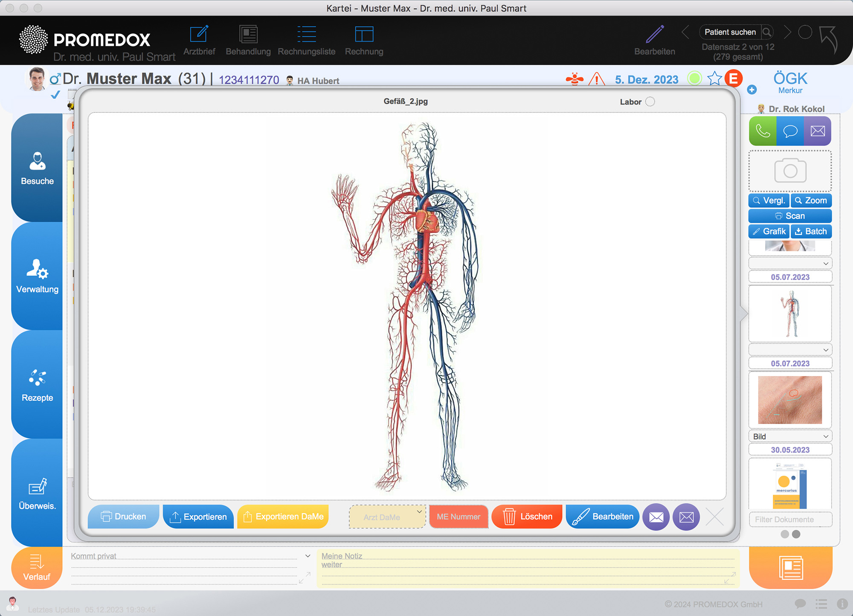Close the image viewer with X
Image resolution: width=853 pixels, height=616 pixels.
tap(715, 517)
